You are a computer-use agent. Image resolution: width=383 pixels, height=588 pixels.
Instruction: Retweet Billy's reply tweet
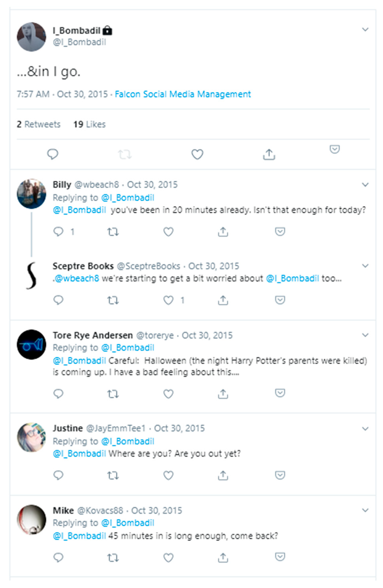pos(113,232)
